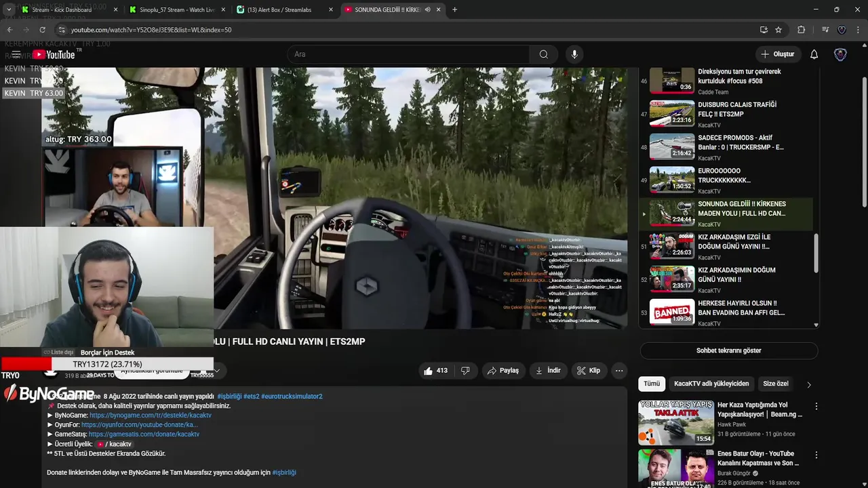This screenshot has height=488, width=868.
Task: Click the search magnifier button
Action: tap(543, 54)
